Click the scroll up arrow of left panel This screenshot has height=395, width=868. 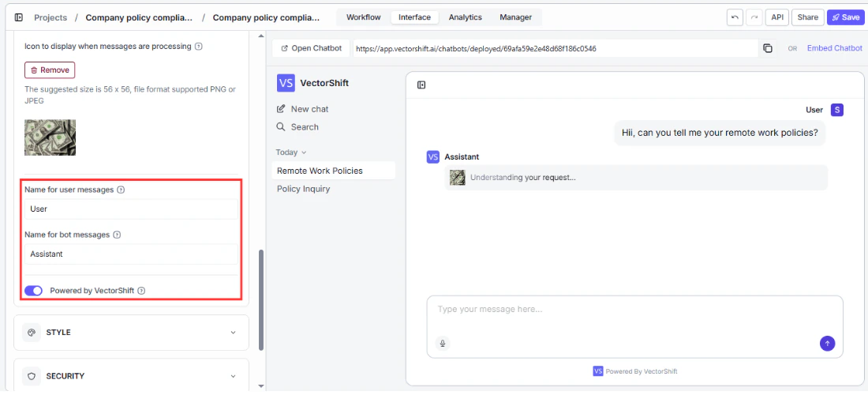261,36
